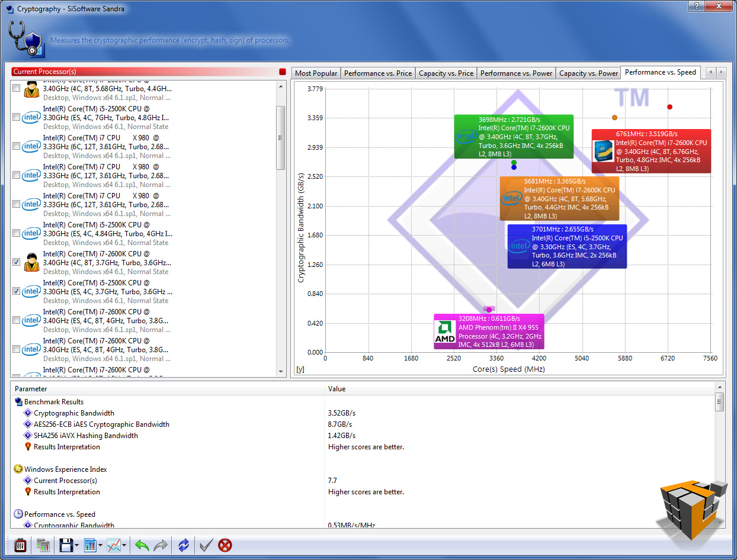Click Intel logo on i5-2500K 7GHz row
This screenshot has width=737, height=560.
[x=31, y=117]
